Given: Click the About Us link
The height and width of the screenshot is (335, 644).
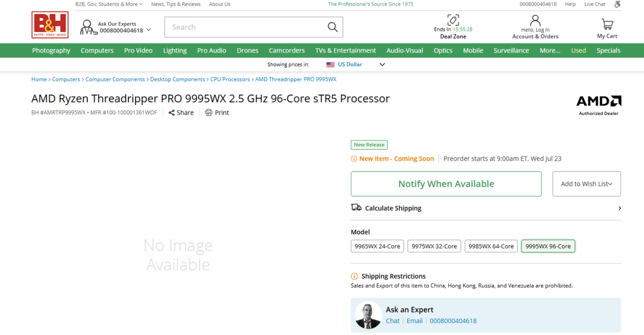Looking at the screenshot, I should pyautogui.click(x=219, y=4).
